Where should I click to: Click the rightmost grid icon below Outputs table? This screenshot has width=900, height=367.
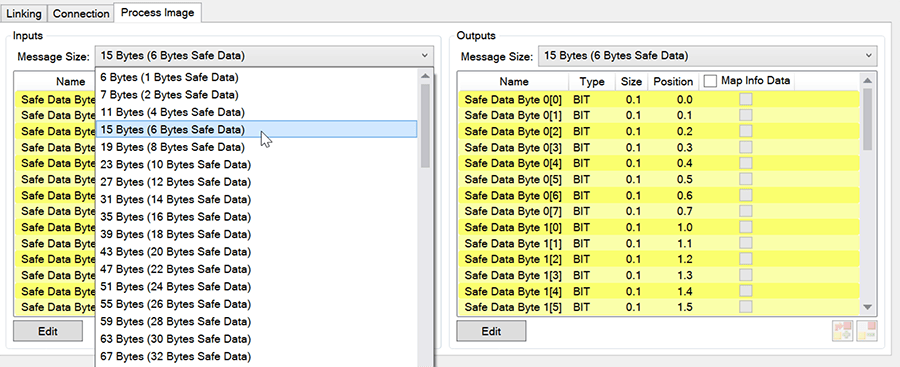click(x=866, y=331)
